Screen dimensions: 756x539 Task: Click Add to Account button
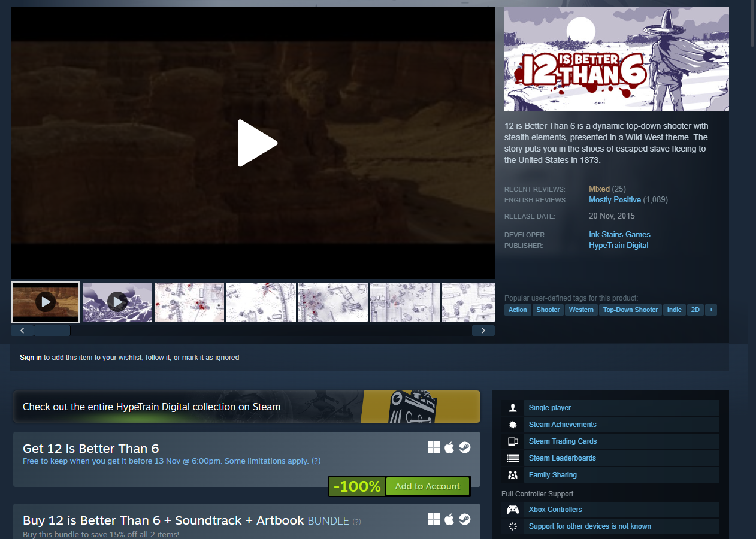(427, 486)
